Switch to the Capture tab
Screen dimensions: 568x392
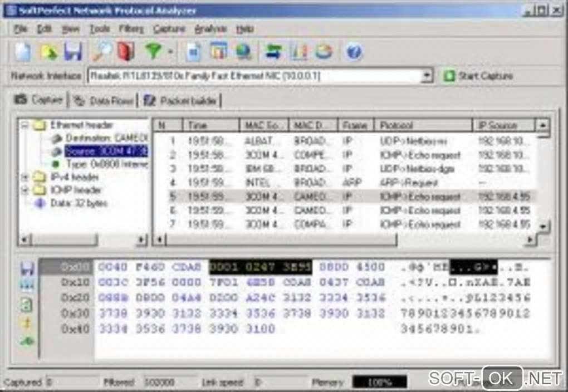(x=38, y=100)
